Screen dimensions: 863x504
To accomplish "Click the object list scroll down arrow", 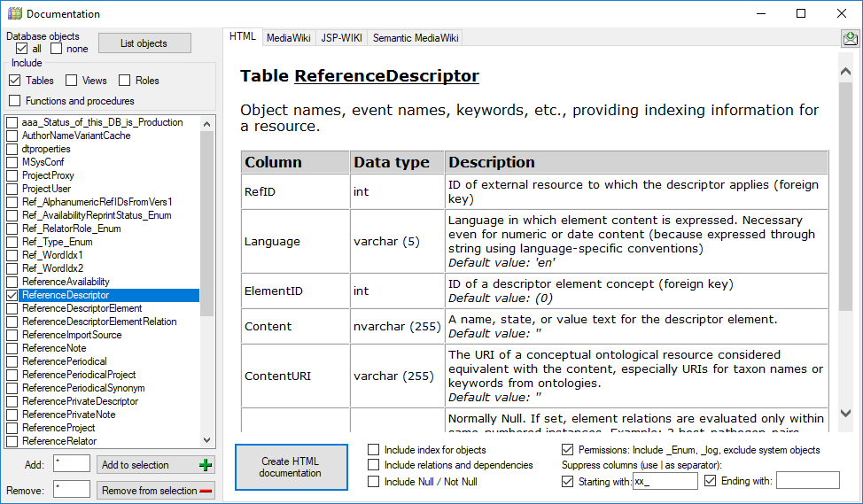I will coord(207,440).
